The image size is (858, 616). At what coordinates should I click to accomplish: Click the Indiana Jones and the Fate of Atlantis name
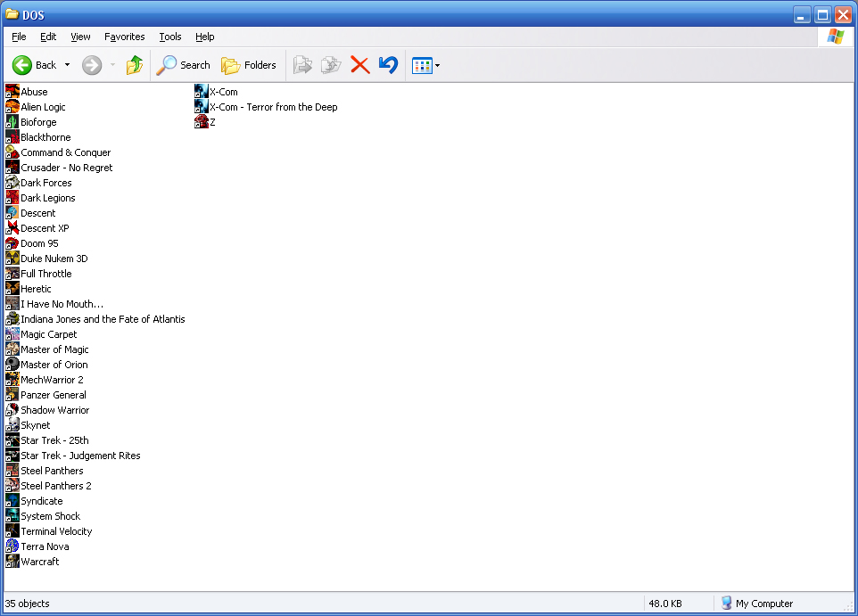click(x=103, y=319)
